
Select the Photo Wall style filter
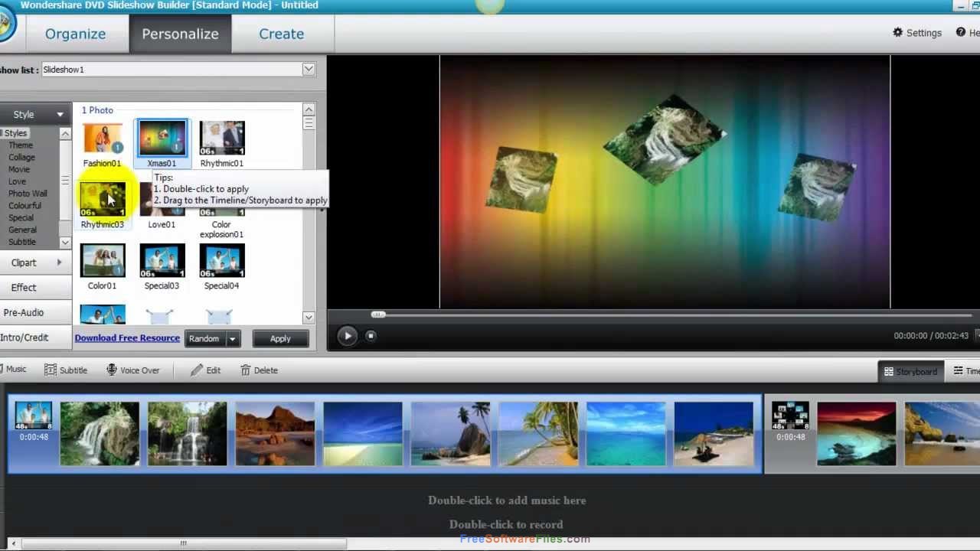(28, 194)
